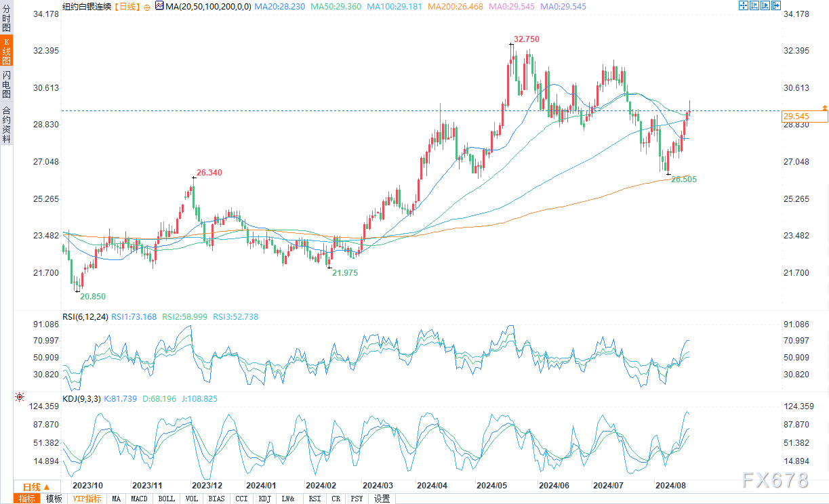Click the orange 29.545 current price tag
The height and width of the screenshot is (504, 829).
[x=805, y=117]
